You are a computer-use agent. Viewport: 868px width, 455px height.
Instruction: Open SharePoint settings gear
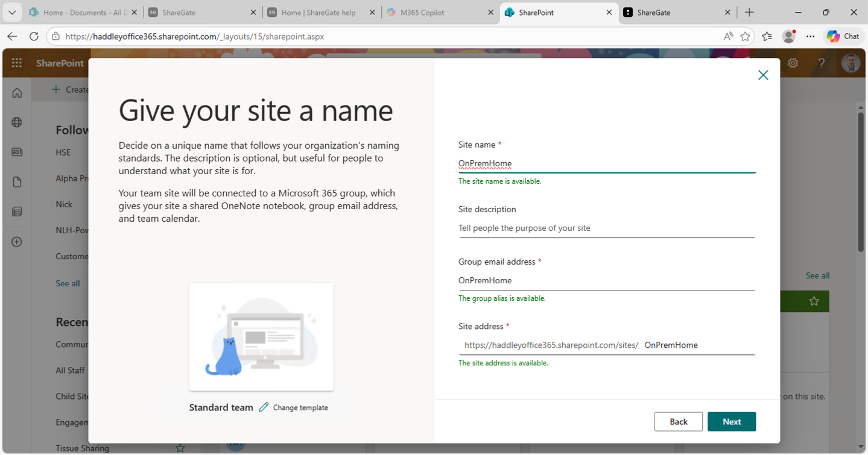tap(793, 63)
